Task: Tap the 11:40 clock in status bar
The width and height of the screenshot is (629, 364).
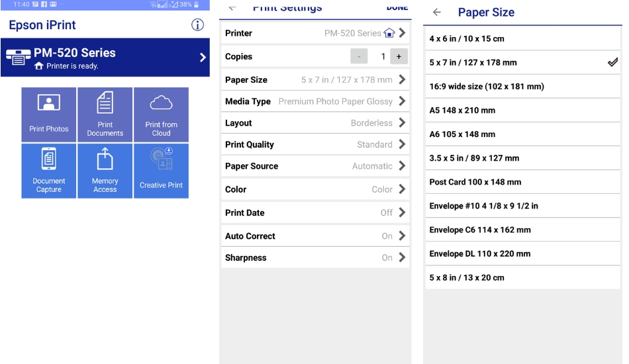Action: coord(21,5)
